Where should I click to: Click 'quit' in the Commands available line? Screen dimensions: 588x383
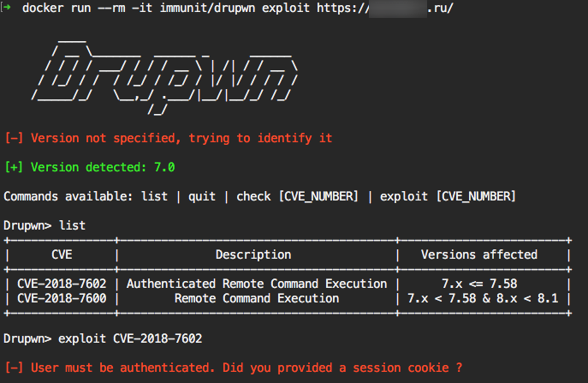click(202, 196)
